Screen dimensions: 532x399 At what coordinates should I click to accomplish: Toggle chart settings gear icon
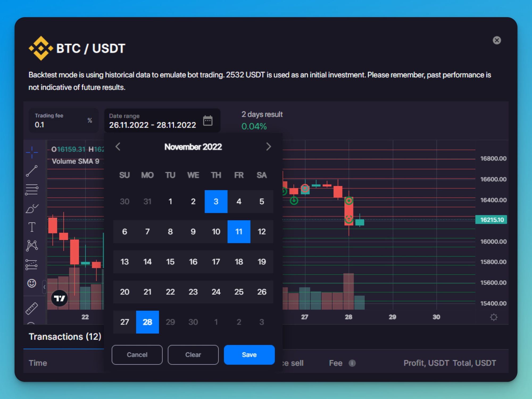(x=493, y=317)
